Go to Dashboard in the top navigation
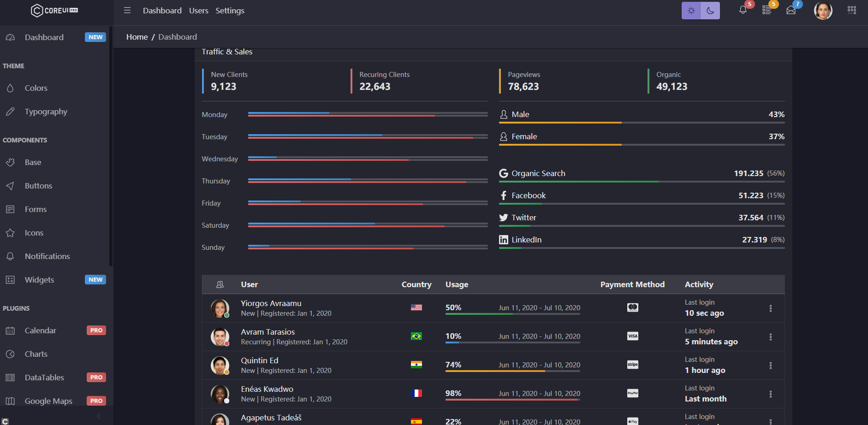868x425 pixels. [x=162, y=11]
